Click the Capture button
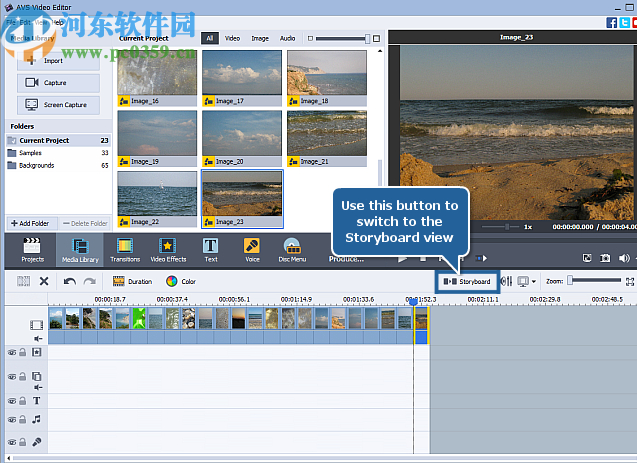The height and width of the screenshot is (463, 637). 58,82
